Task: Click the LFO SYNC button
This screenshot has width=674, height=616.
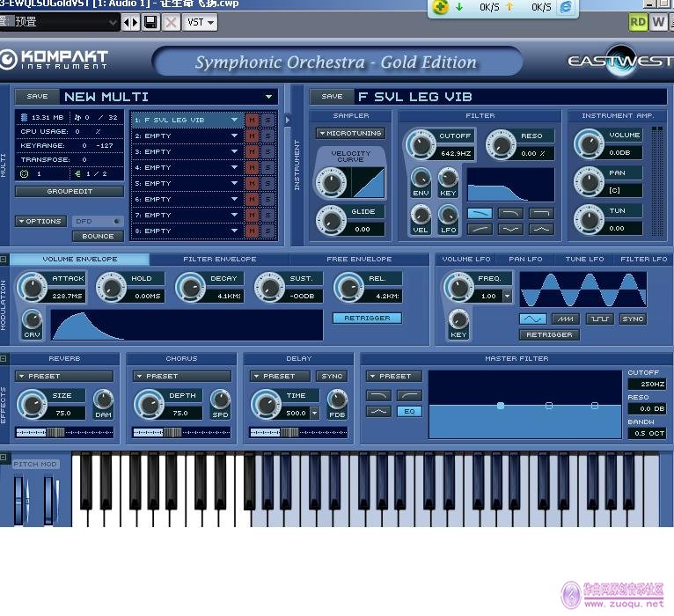Action: (x=633, y=319)
